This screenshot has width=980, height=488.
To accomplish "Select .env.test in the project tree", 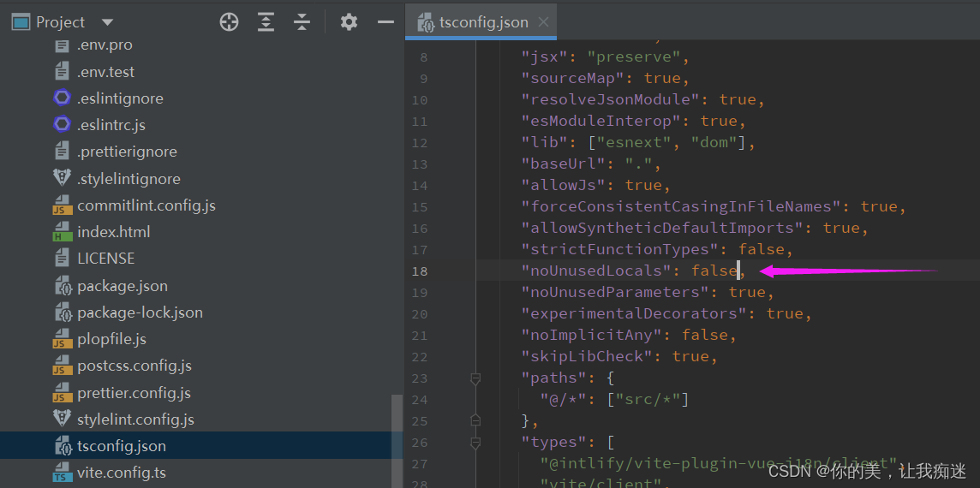I will 106,72.
